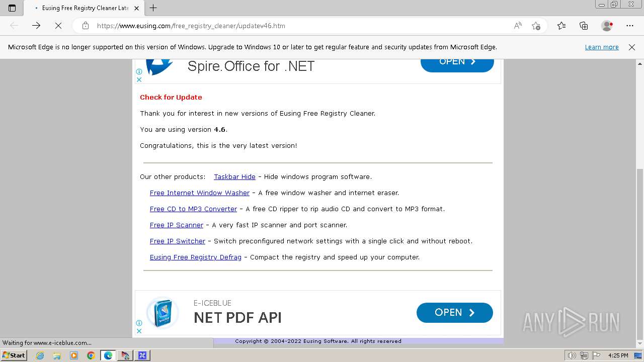This screenshot has width=644, height=362.
Task: Open the tab actions menu icon
Action: coord(12,8)
